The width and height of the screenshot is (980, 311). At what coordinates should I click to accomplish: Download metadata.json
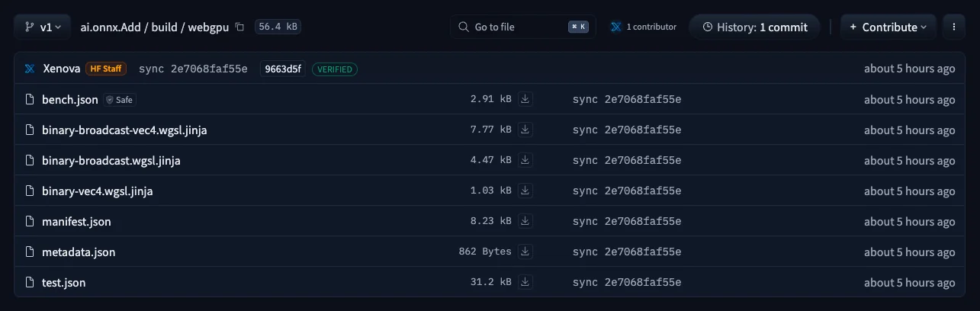click(525, 252)
